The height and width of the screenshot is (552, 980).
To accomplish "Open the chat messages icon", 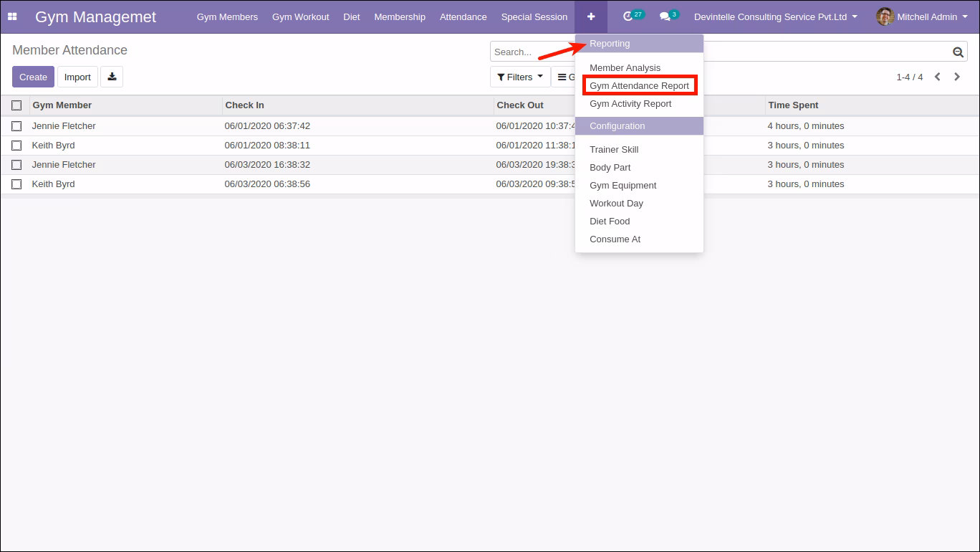I will pyautogui.click(x=665, y=16).
